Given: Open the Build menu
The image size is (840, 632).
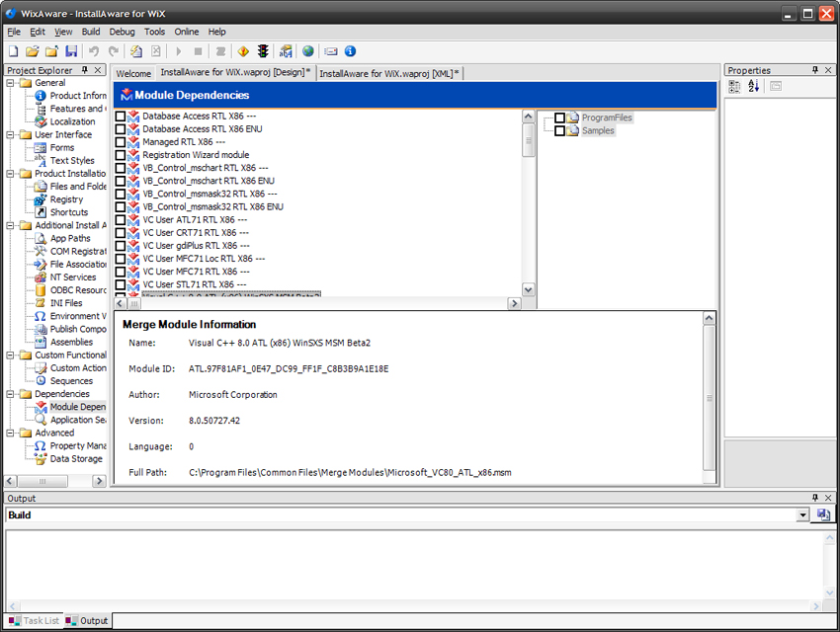Looking at the screenshot, I should click(91, 32).
